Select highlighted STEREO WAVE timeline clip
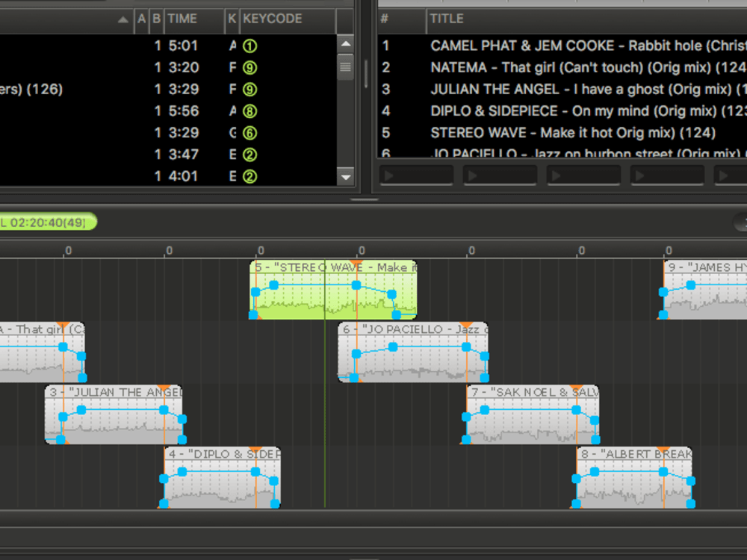This screenshot has height=560, width=747. click(333, 290)
